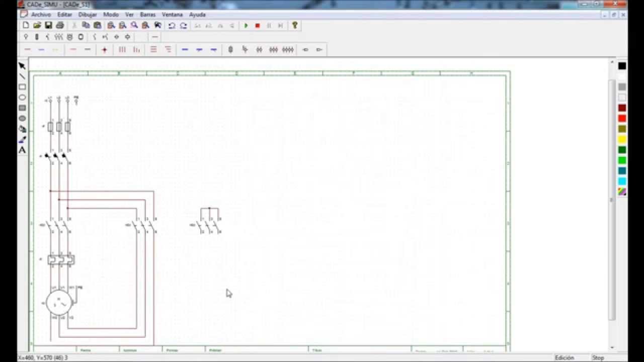Select the filled ellipse tool
Viewport: 644px width, 362px height.
(x=22, y=119)
